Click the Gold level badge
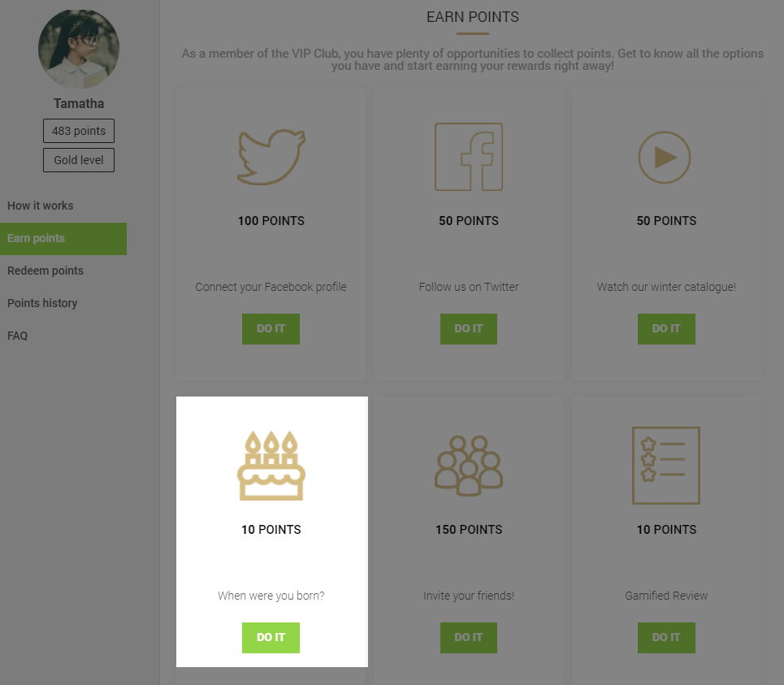Viewport: 784px width, 685px height. pyautogui.click(x=79, y=160)
